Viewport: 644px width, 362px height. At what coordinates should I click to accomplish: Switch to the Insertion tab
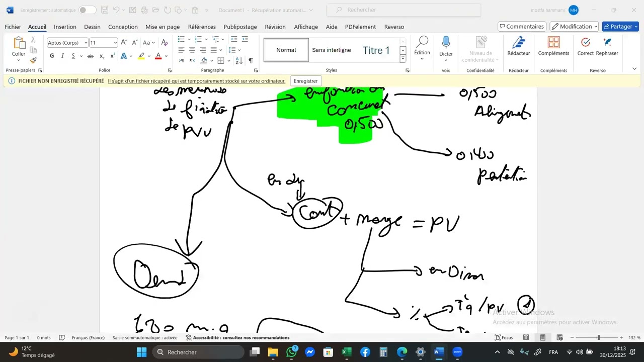point(65,27)
